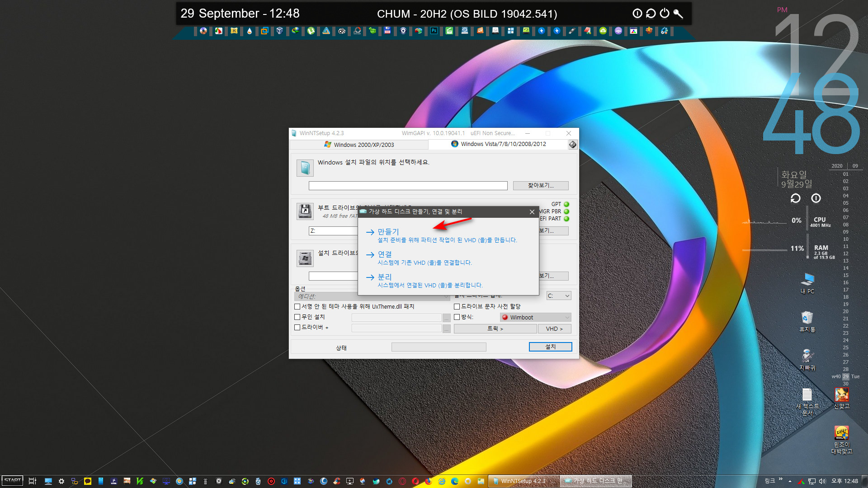The image size is (868, 488).
Task: Click the power icon in top bar
Action: coord(665,14)
